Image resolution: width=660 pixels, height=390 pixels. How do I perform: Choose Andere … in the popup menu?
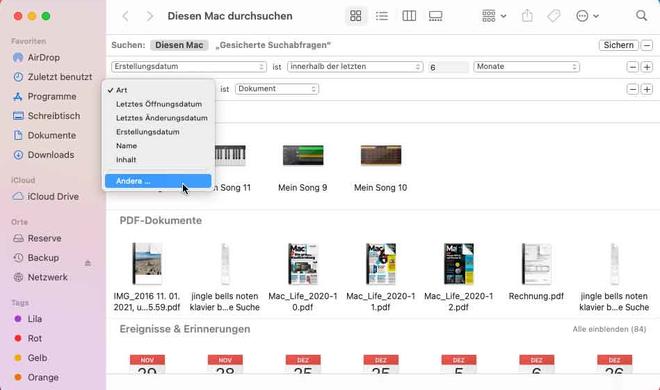(x=158, y=181)
